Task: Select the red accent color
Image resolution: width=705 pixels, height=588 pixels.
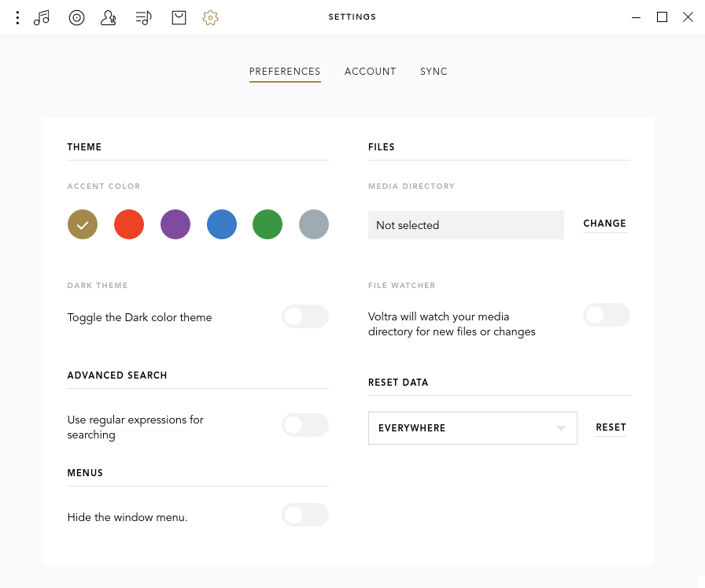Action: [129, 224]
